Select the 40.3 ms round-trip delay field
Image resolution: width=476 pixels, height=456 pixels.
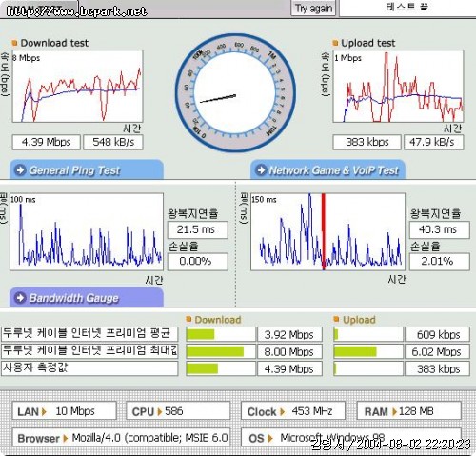coord(440,229)
